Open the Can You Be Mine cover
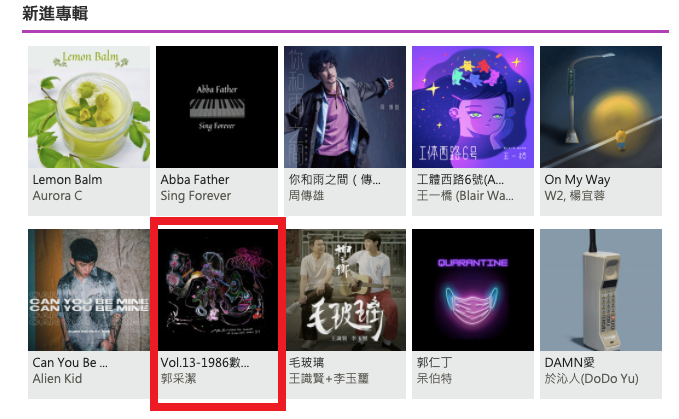The height and width of the screenshot is (419, 679). click(x=89, y=290)
